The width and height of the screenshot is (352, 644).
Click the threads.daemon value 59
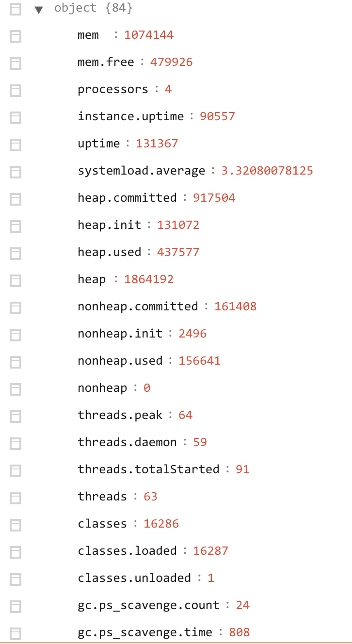[x=200, y=442]
